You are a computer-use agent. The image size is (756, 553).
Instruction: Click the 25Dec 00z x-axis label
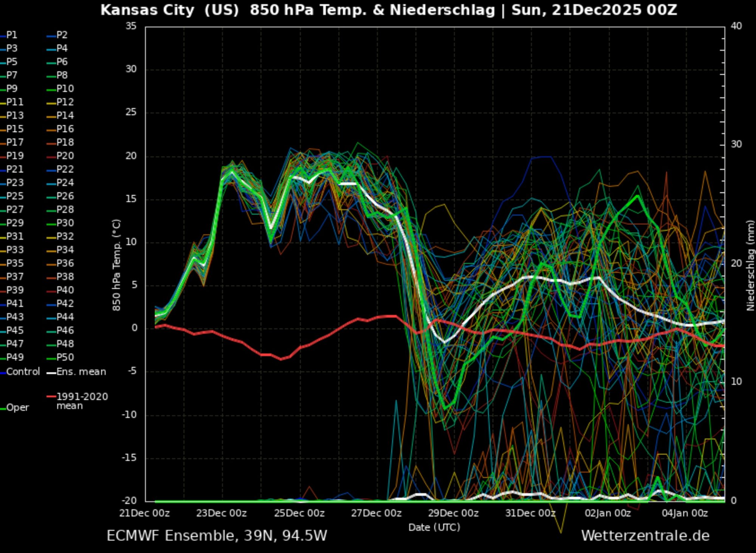[x=299, y=513]
